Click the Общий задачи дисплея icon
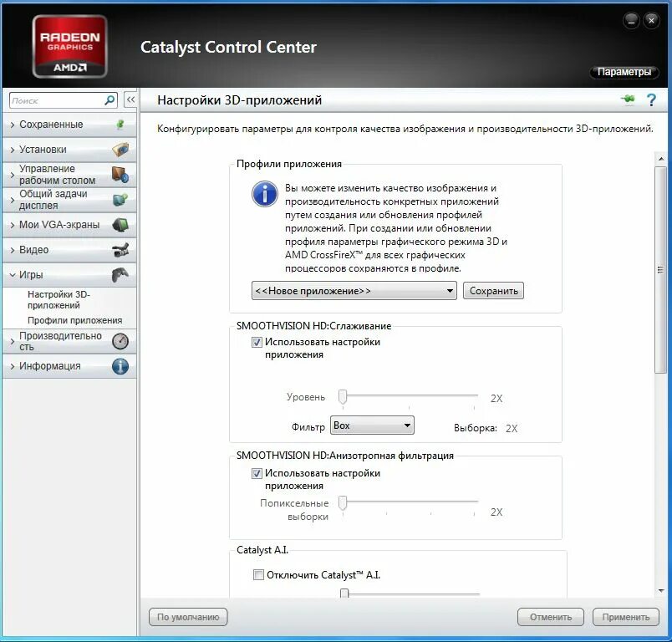This screenshot has height=642, width=672. click(120, 200)
